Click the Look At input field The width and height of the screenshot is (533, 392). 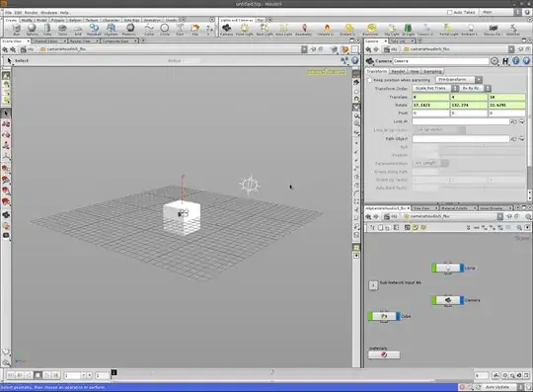[461, 121]
